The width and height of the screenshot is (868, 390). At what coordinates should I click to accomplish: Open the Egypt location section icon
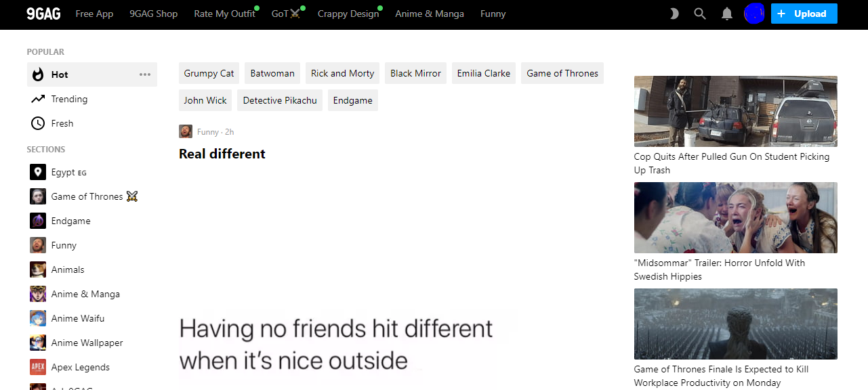pos(38,172)
